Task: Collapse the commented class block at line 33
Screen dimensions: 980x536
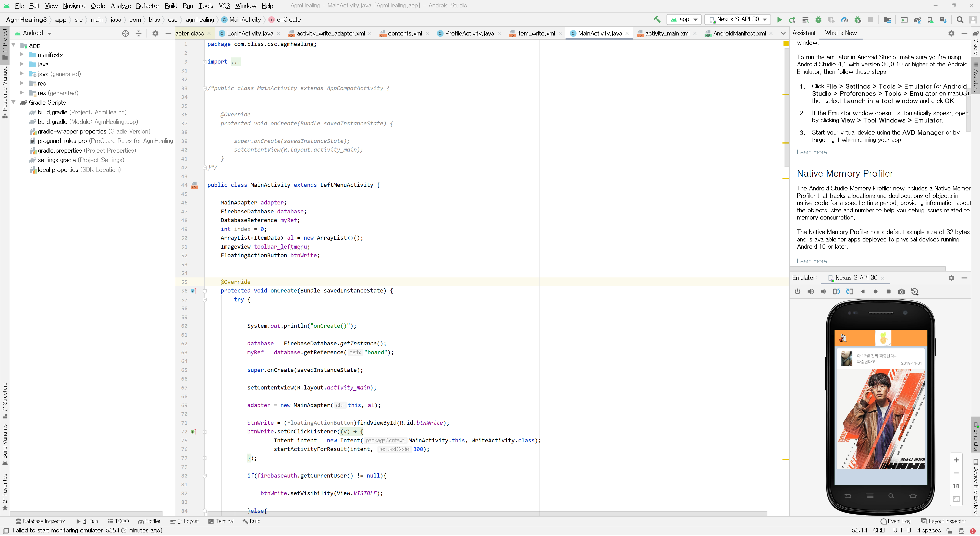Action: (x=205, y=88)
